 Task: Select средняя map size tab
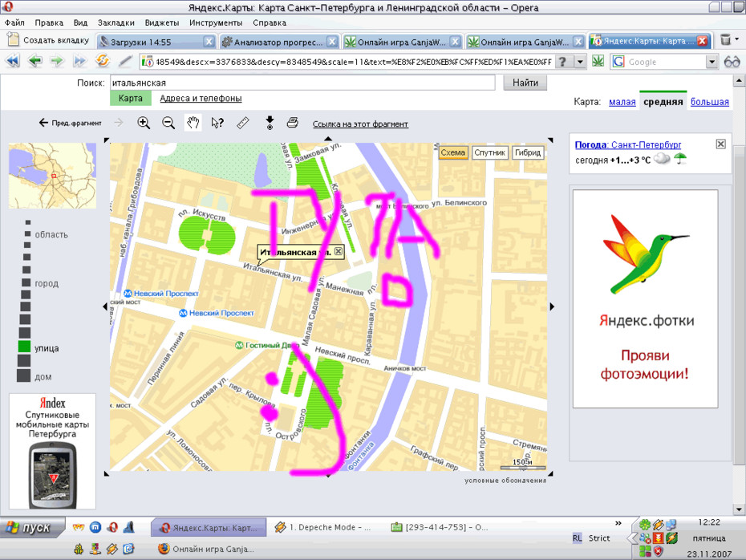click(x=663, y=101)
